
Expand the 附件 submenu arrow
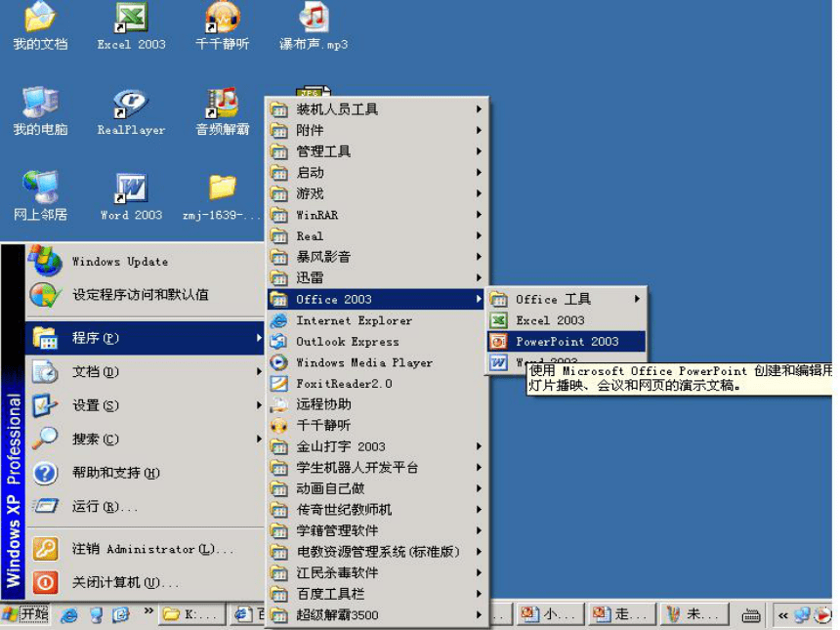pos(479,130)
